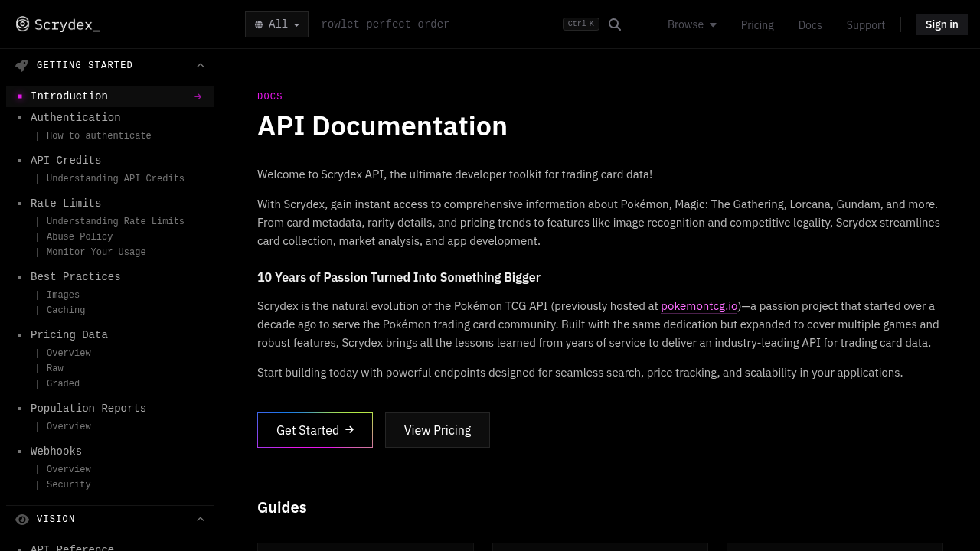Collapse the Vision section chevron
Image resolution: width=980 pixels, height=551 pixels.
(x=201, y=519)
